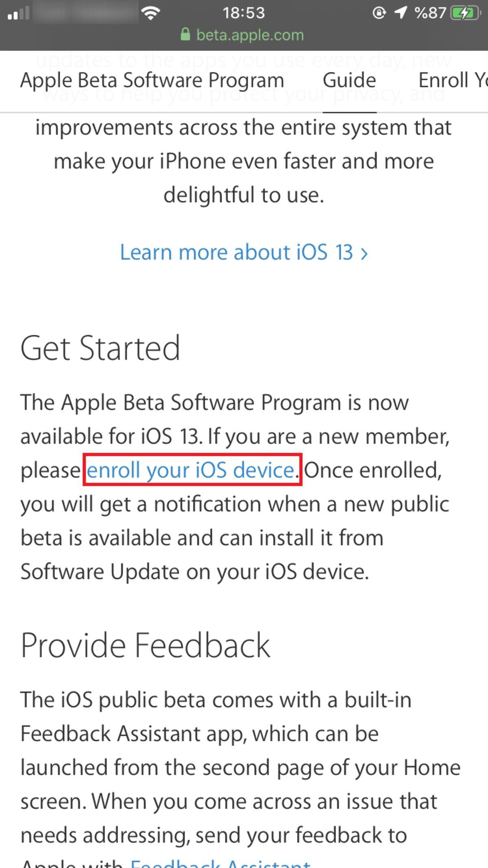488x868 pixels.
Task: Tap the Wi-Fi signal icon
Action: (150, 12)
